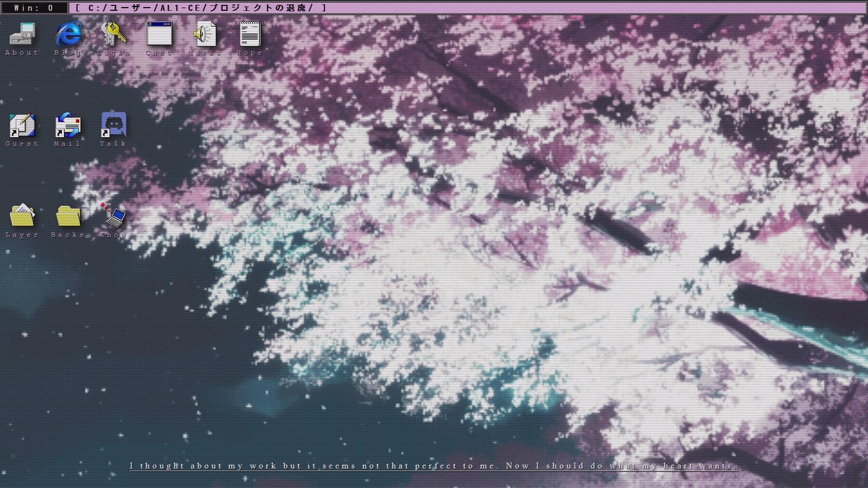This screenshot has width=868, height=488.
Task: Open the Blog Internet Explorer icon
Action: tap(68, 34)
